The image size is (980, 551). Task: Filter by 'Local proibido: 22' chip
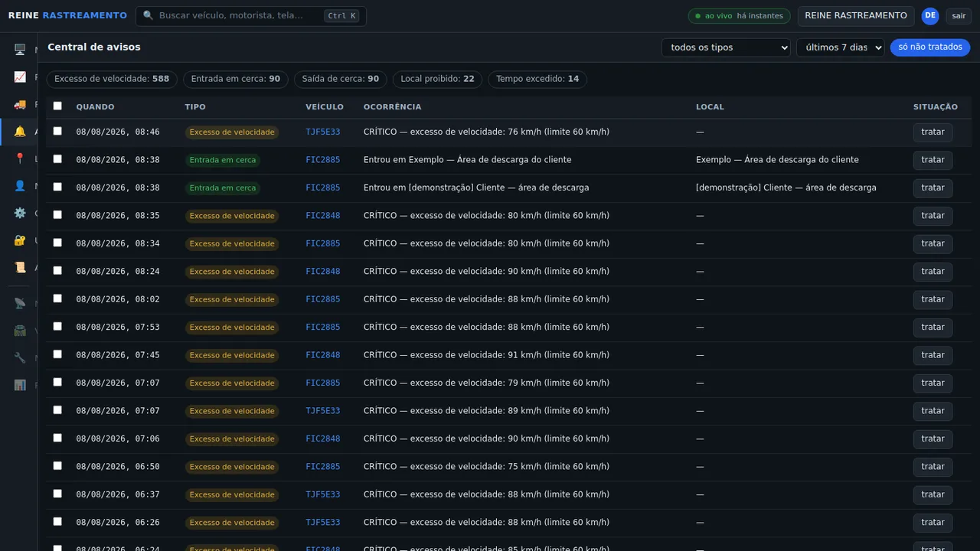pos(437,79)
